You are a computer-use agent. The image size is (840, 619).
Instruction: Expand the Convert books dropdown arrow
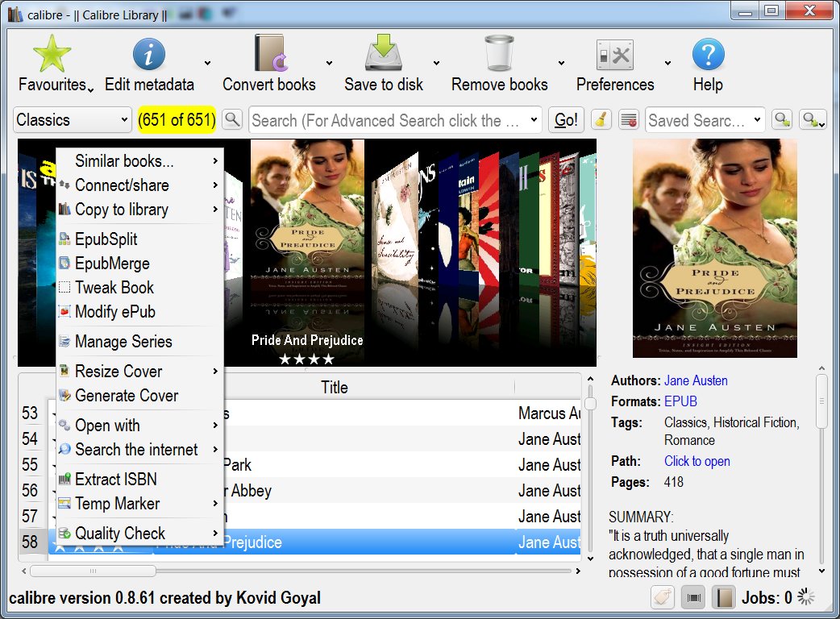329,63
